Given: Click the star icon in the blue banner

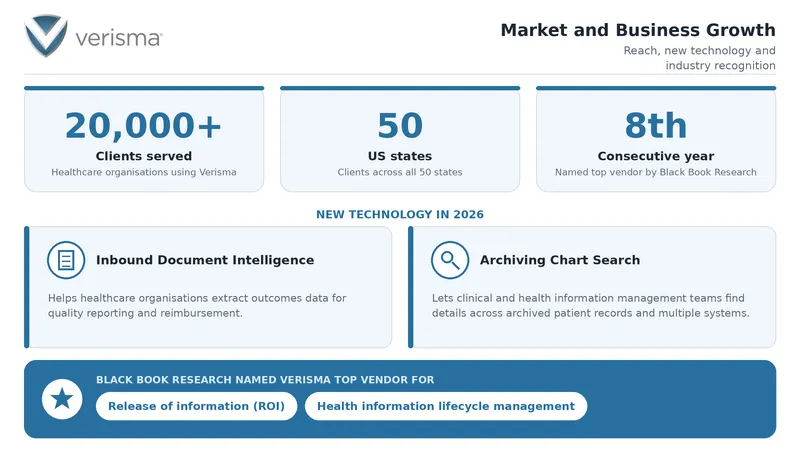Looking at the screenshot, I should click(x=62, y=399).
